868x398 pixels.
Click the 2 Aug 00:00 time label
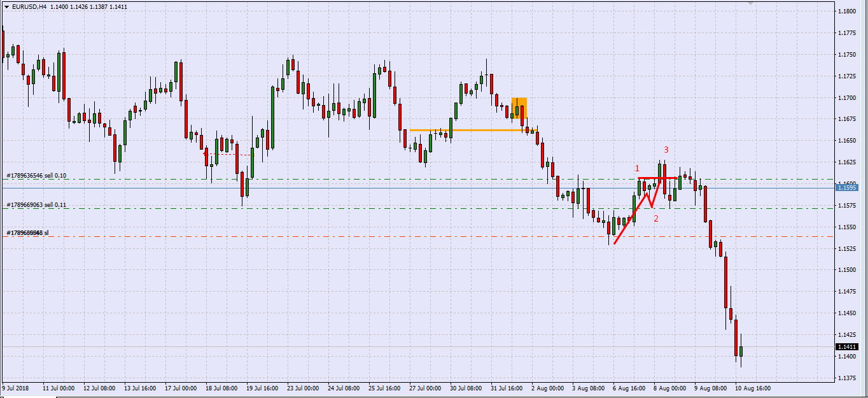pyautogui.click(x=549, y=387)
